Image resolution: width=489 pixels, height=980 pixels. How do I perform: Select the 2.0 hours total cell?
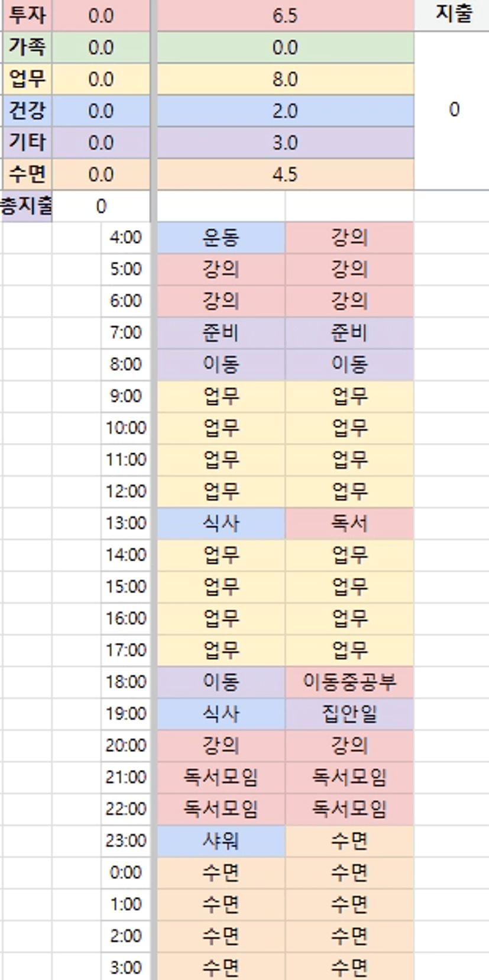point(285,111)
